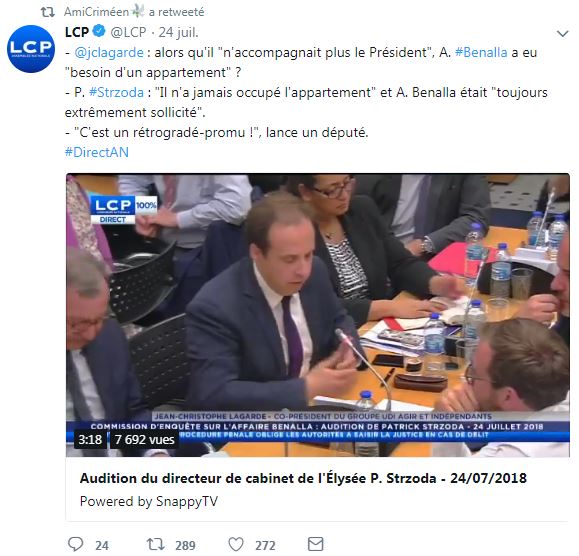Image resolution: width=579 pixels, height=556 pixels.
Task: Retweet this LCP tweet
Action: point(155,545)
